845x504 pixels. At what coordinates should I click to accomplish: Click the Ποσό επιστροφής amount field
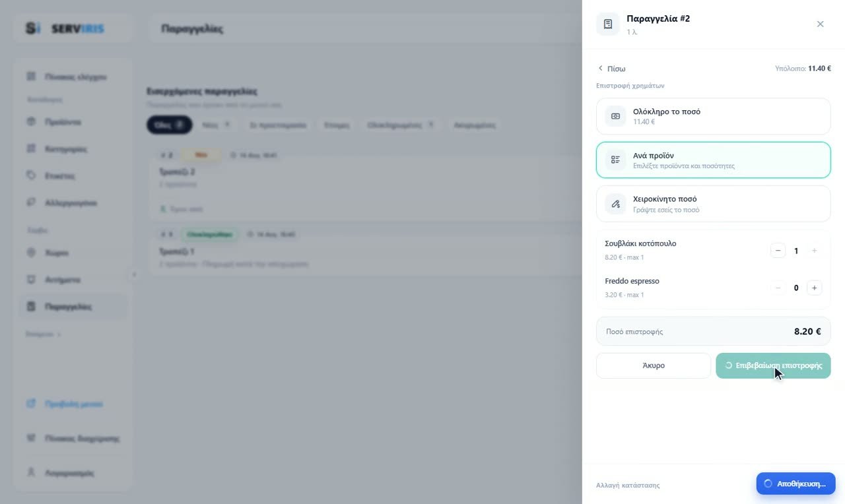pos(713,331)
